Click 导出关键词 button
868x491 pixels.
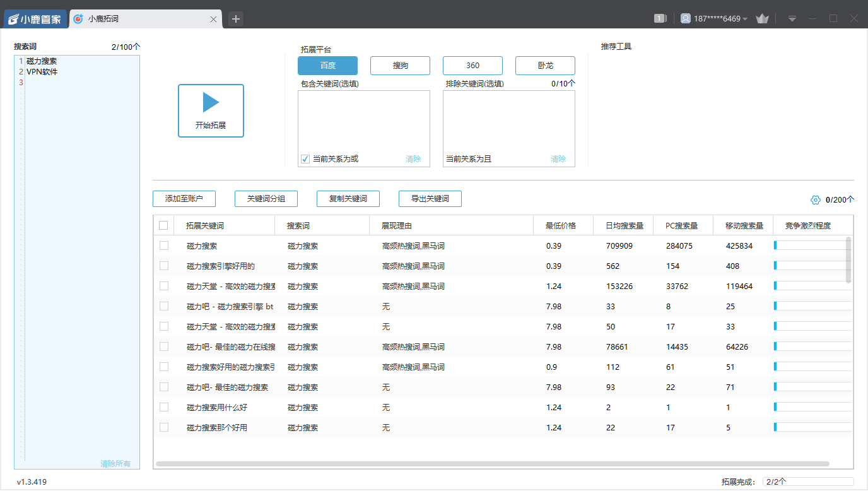430,199
